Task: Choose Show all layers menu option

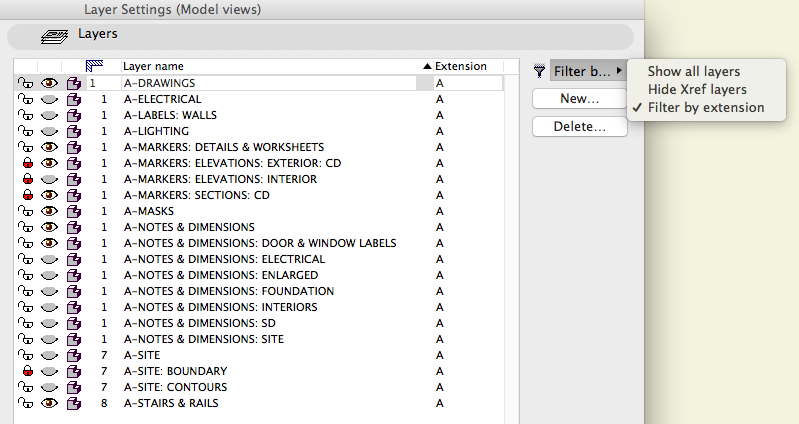Action: pyautogui.click(x=693, y=71)
